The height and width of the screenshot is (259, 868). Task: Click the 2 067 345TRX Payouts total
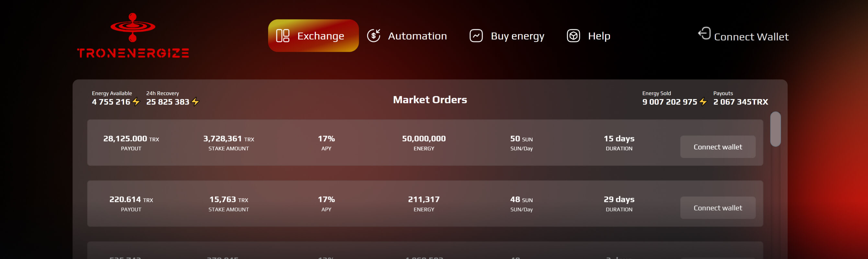point(740,102)
